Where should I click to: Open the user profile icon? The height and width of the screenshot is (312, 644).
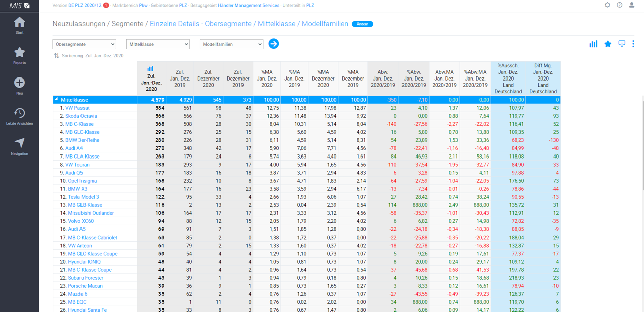[x=632, y=5]
